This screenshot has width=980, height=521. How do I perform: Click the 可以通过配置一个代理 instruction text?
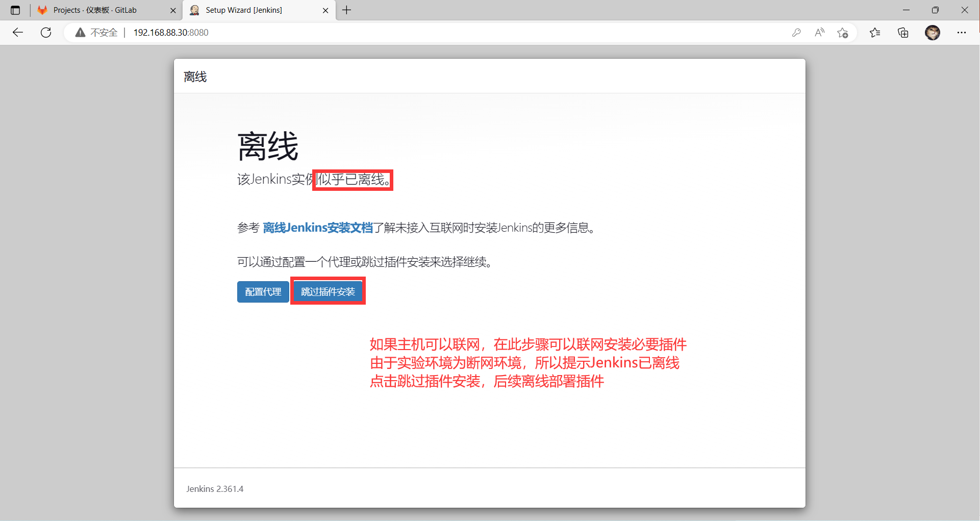[365, 262]
